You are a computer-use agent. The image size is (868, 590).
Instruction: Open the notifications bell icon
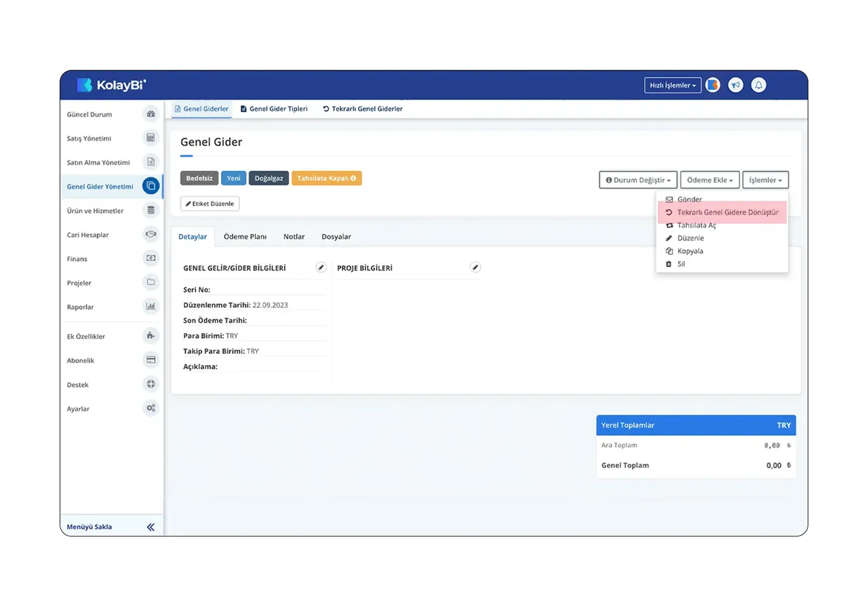tap(759, 85)
